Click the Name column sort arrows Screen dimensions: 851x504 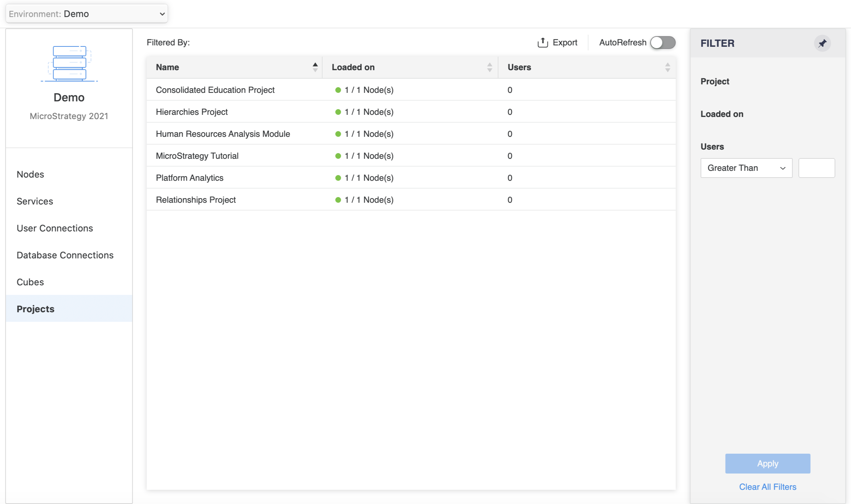pyautogui.click(x=315, y=67)
